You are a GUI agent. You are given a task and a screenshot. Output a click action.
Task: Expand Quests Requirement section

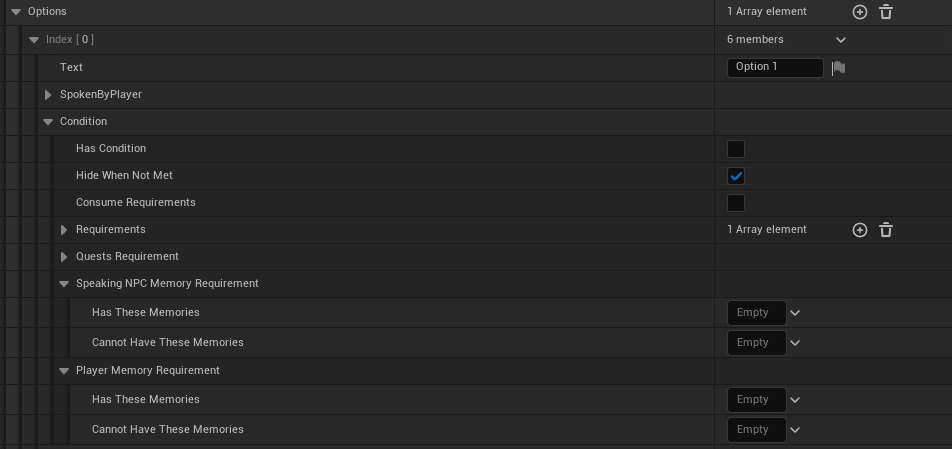pyautogui.click(x=64, y=257)
